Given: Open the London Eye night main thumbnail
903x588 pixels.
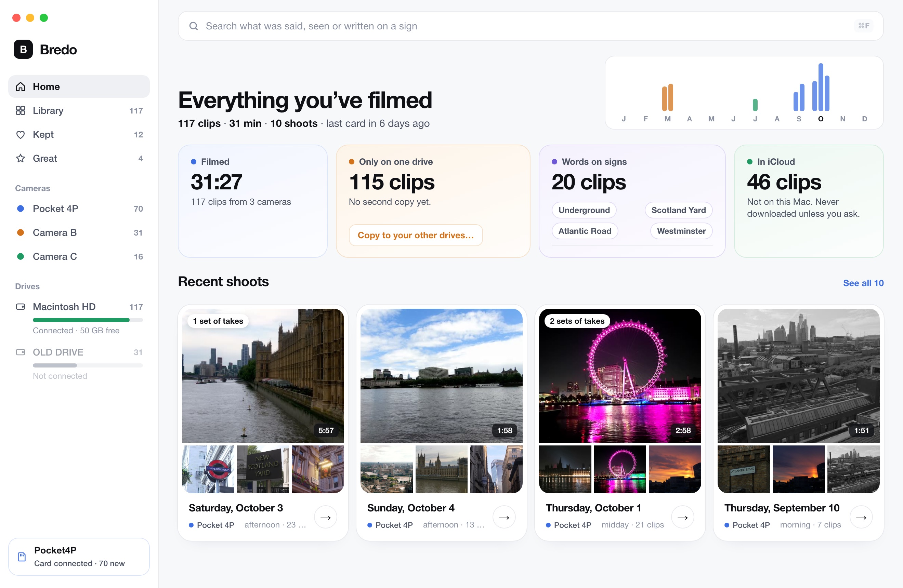Looking at the screenshot, I should click(x=619, y=375).
